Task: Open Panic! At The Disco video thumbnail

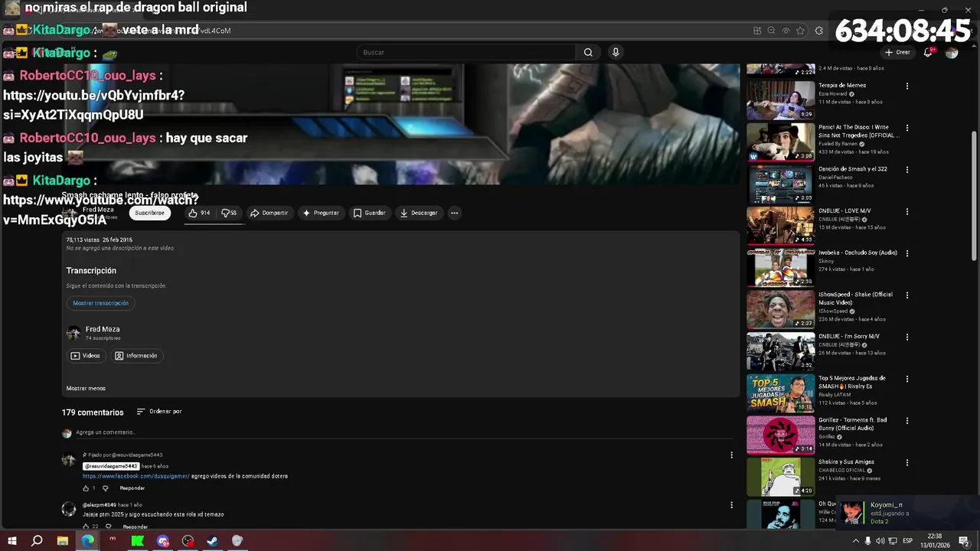Action: (780, 142)
